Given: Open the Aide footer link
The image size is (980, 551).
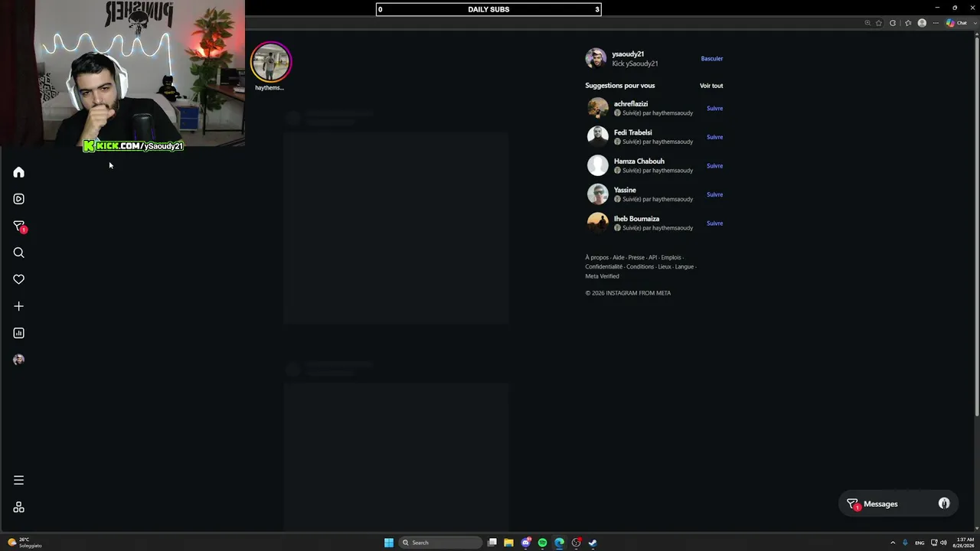Looking at the screenshot, I should pyautogui.click(x=618, y=258).
